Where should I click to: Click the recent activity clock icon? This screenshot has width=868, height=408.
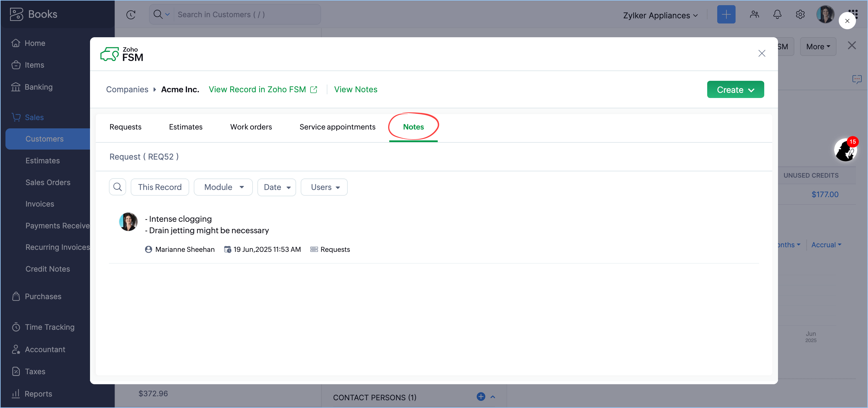point(131,15)
